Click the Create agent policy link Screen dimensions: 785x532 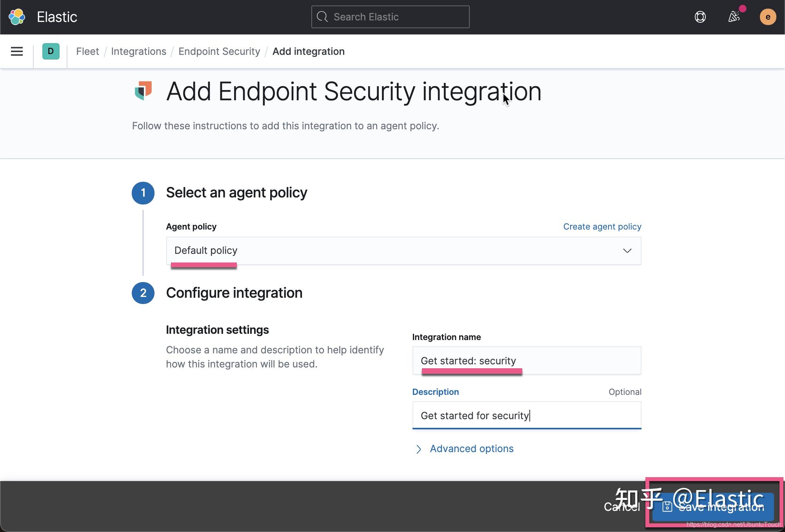[602, 226]
